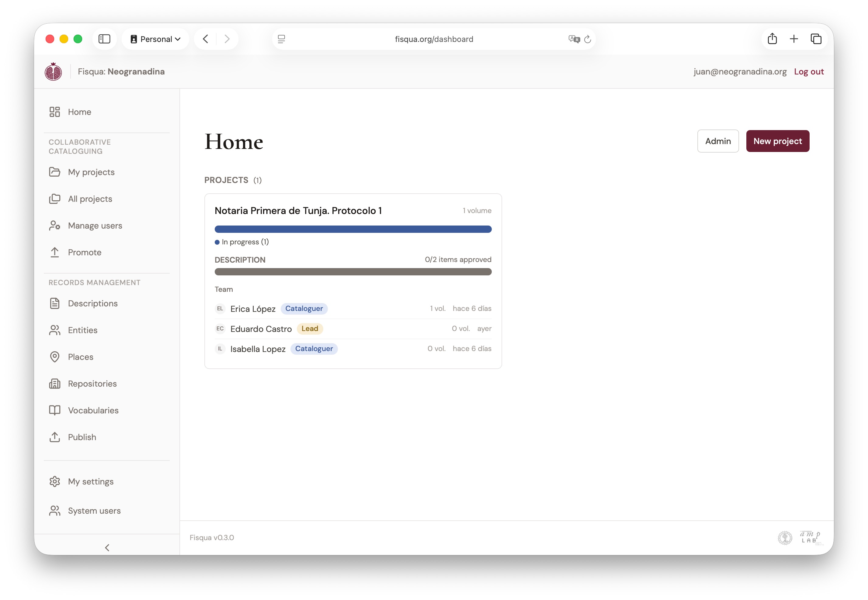The height and width of the screenshot is (600, 868).
Task: Navigate to All projects
Action: (x=106, y=198)
